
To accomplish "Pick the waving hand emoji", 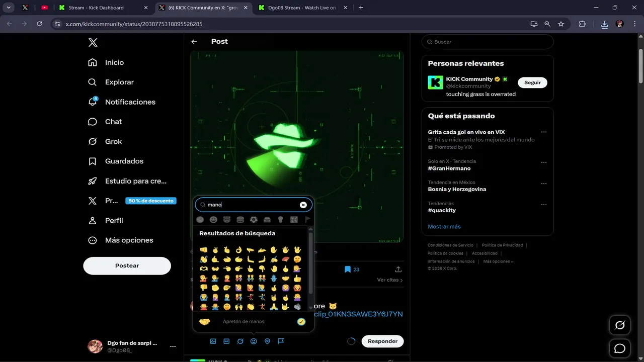I will tap(204, 259).
